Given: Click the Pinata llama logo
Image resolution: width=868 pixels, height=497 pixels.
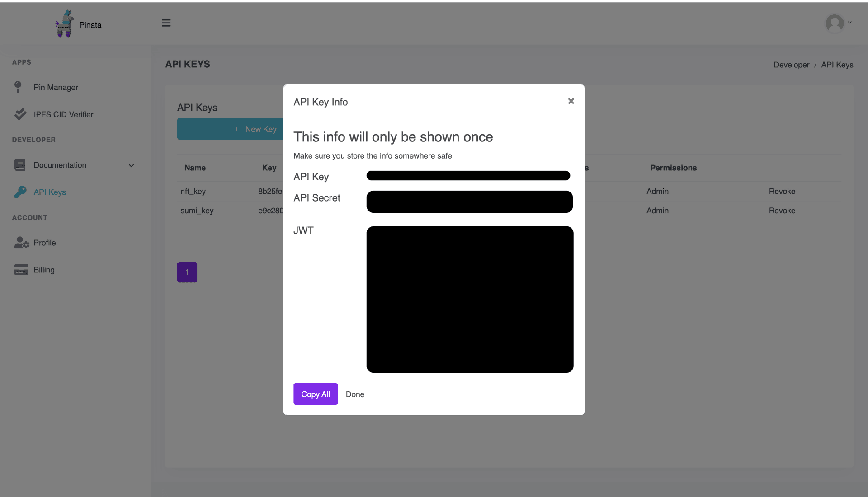Looking at the screenshot, I should 64,23.
